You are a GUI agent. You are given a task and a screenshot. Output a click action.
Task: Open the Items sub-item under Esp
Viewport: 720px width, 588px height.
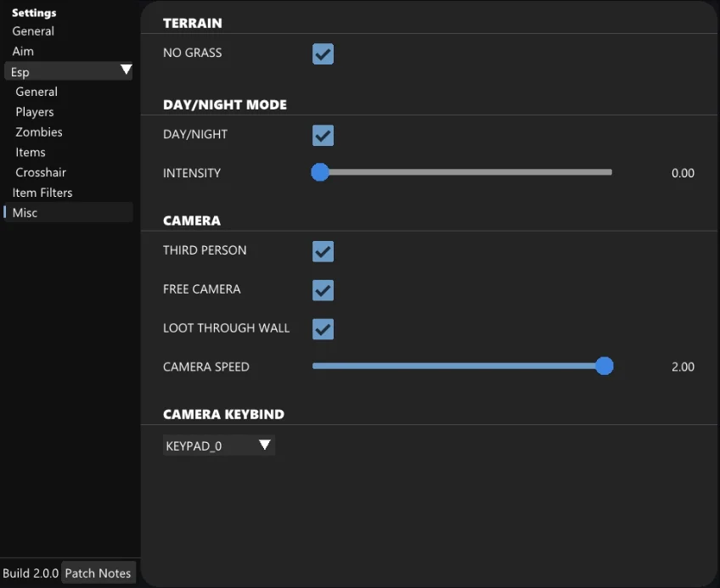pos(31,153)
